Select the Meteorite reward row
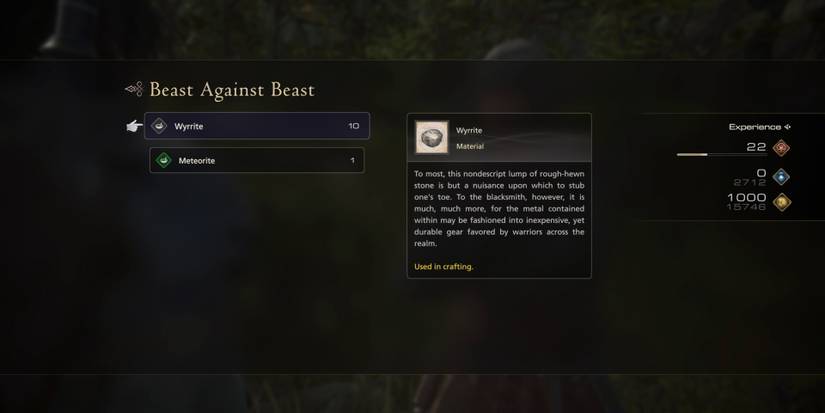 tap(257, 160)
